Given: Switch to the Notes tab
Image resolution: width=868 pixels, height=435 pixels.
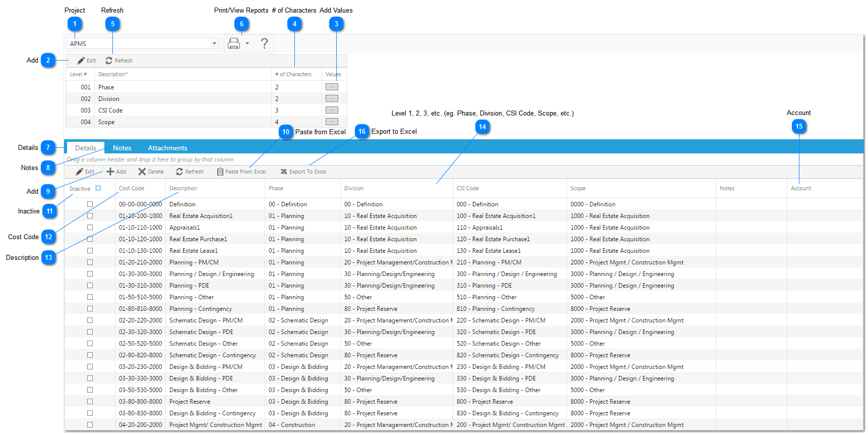Looking at the screenshot, I should tap(122, 148).
